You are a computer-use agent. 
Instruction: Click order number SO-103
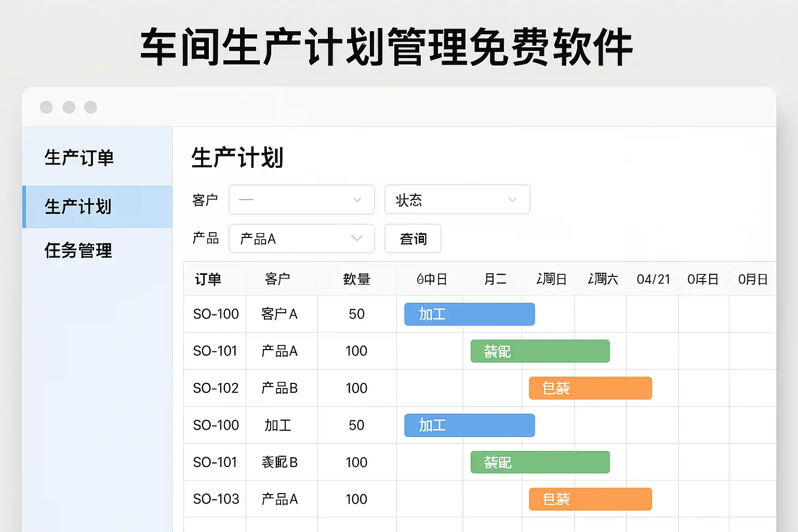pos(216,499)
